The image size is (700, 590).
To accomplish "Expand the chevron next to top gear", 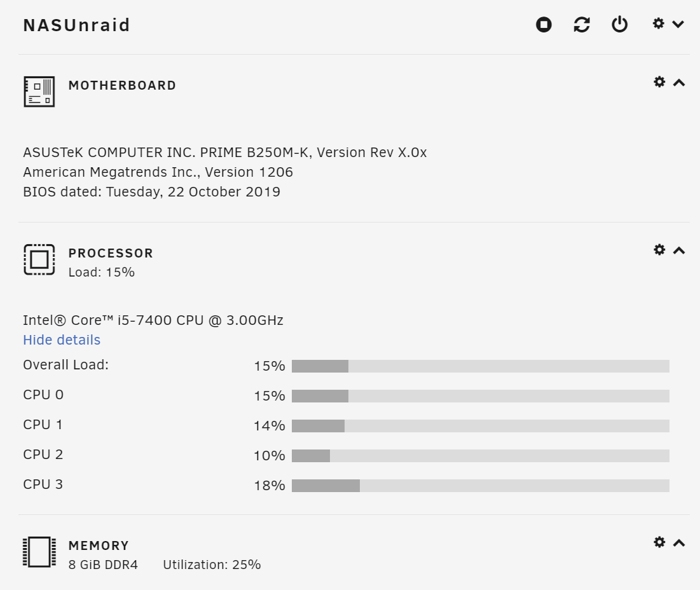I will (x=678, y=24).
